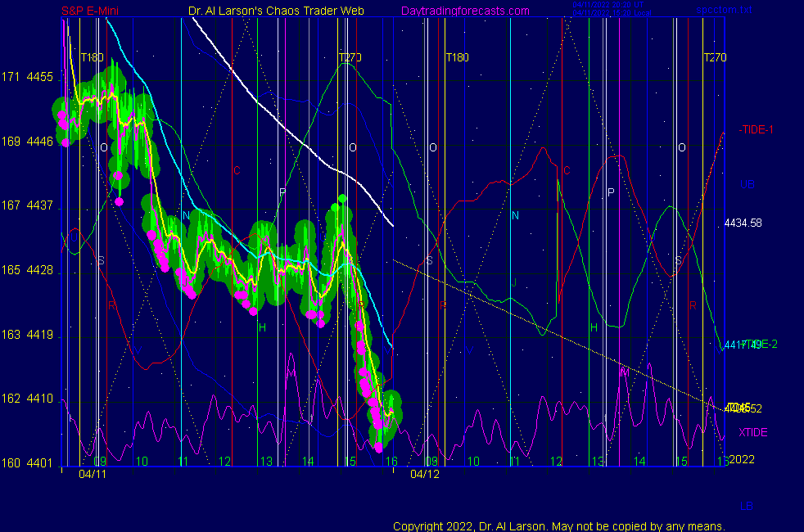804x532 pixels.
Task: Click the Daytradingforecasts.com link at top
Action: (464, 11)
